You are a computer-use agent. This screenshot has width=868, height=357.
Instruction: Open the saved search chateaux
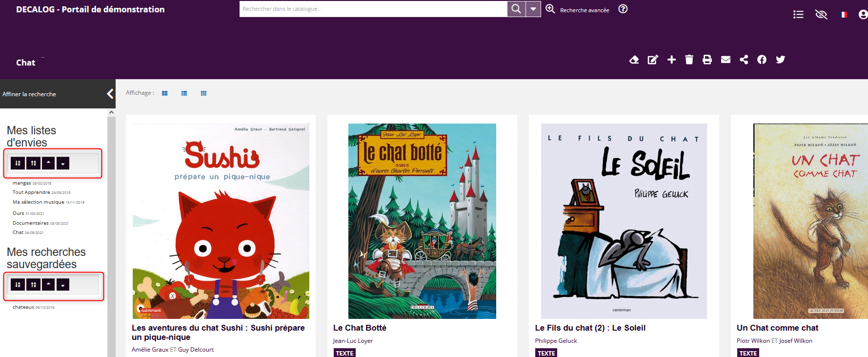point(23,307)
